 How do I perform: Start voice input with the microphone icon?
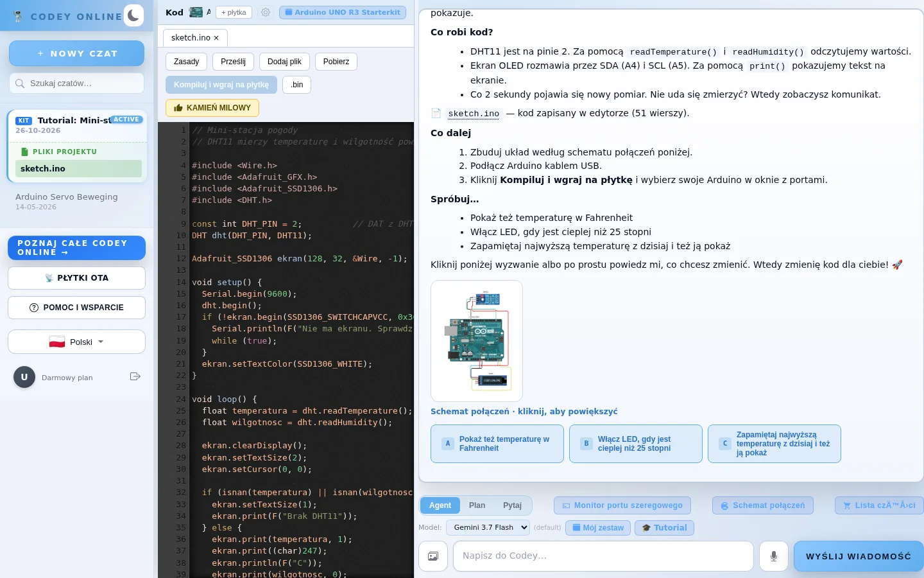pos(774,556)
